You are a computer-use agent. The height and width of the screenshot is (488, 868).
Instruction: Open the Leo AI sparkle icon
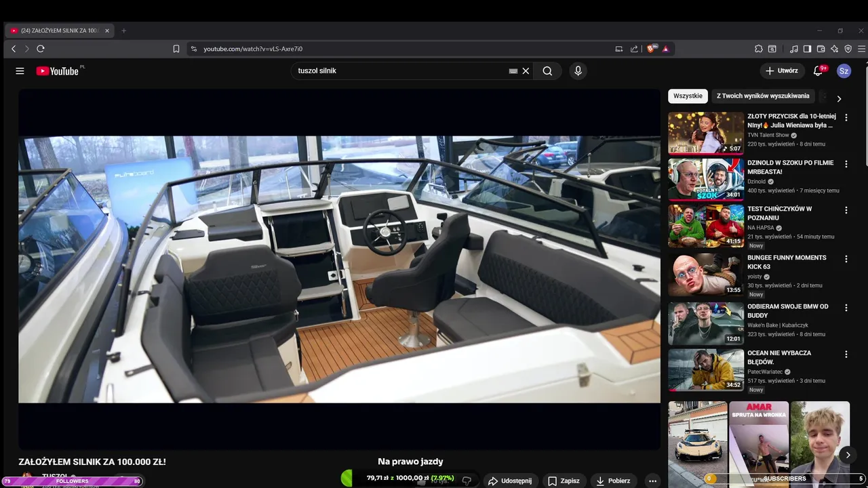[834, 49]
